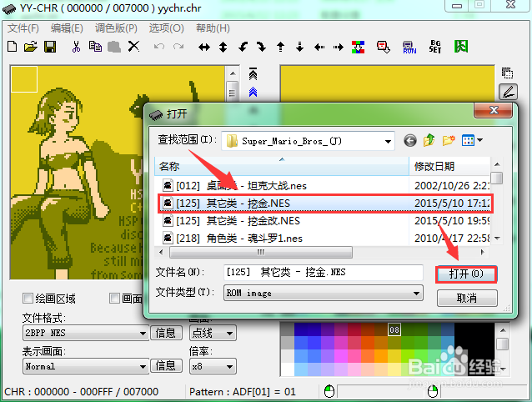Click the 文件名 input field

324,273
